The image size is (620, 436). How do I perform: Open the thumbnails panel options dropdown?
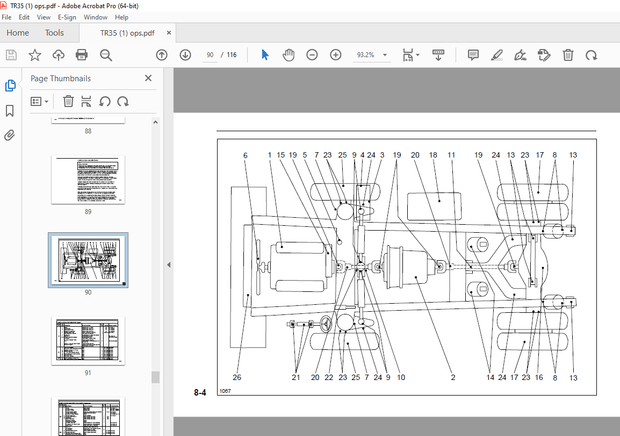tap(39, 102)
